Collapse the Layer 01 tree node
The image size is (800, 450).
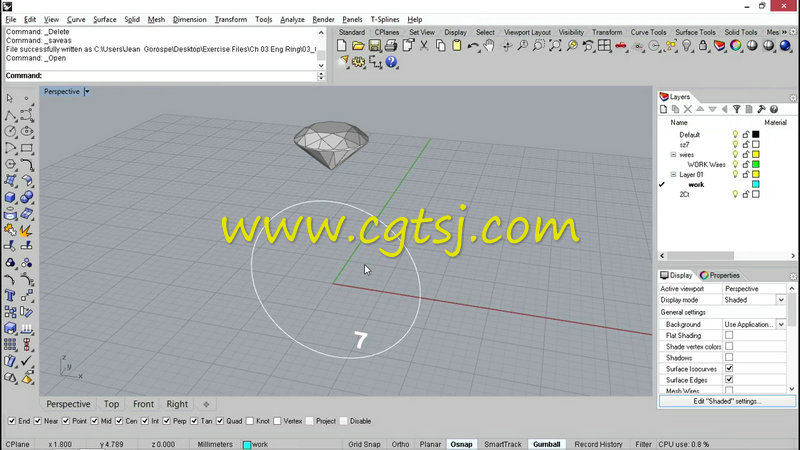[x=673, y=174]
